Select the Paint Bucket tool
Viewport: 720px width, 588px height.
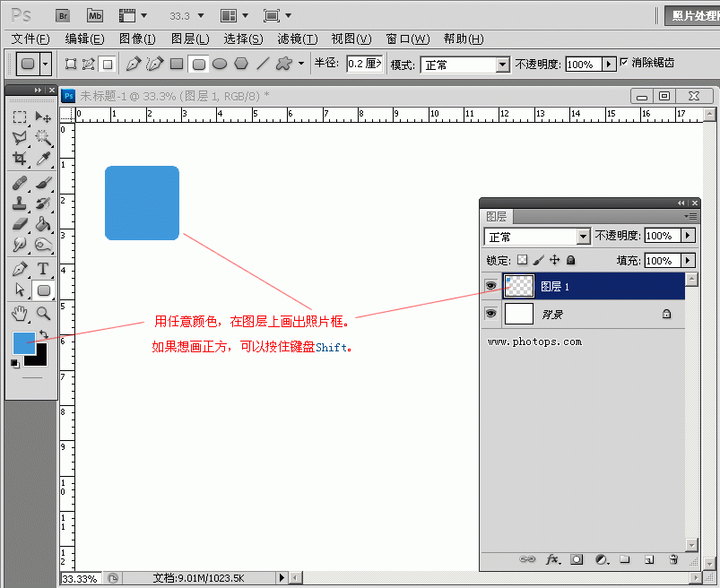[x=43, y=224]
